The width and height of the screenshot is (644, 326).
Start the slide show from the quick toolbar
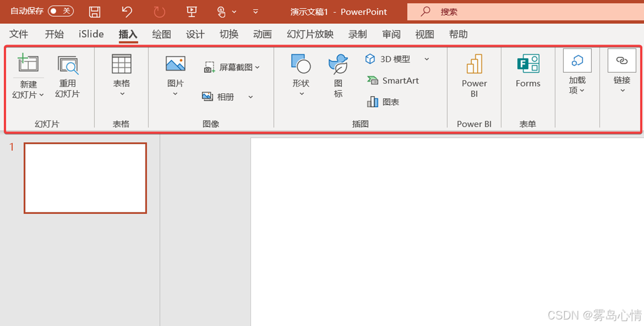[191, 11]
